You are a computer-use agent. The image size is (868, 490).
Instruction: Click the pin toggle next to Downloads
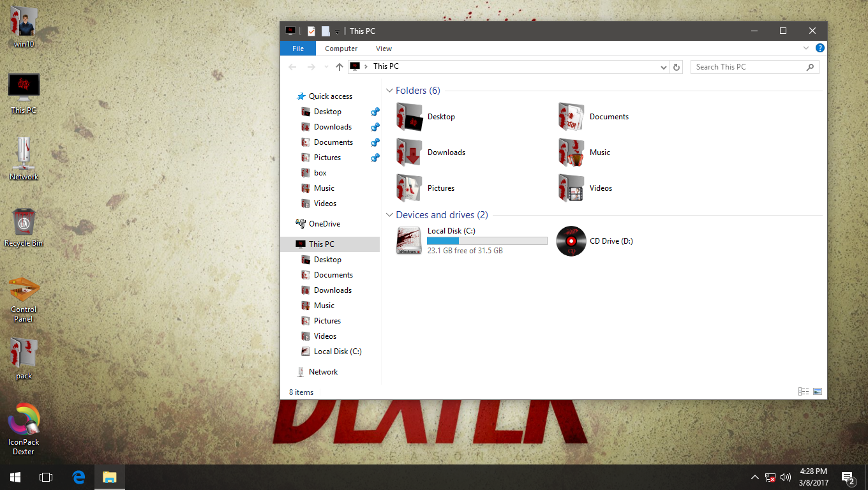point(375,127)
